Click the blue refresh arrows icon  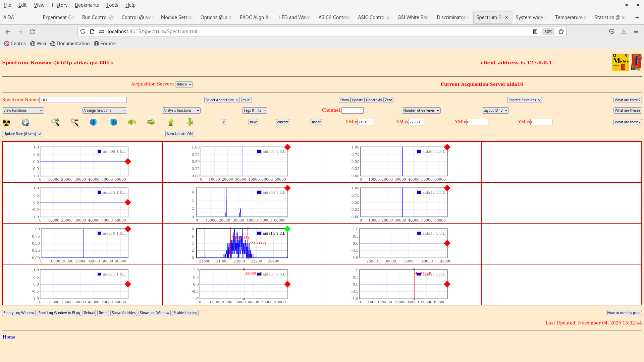25,122
